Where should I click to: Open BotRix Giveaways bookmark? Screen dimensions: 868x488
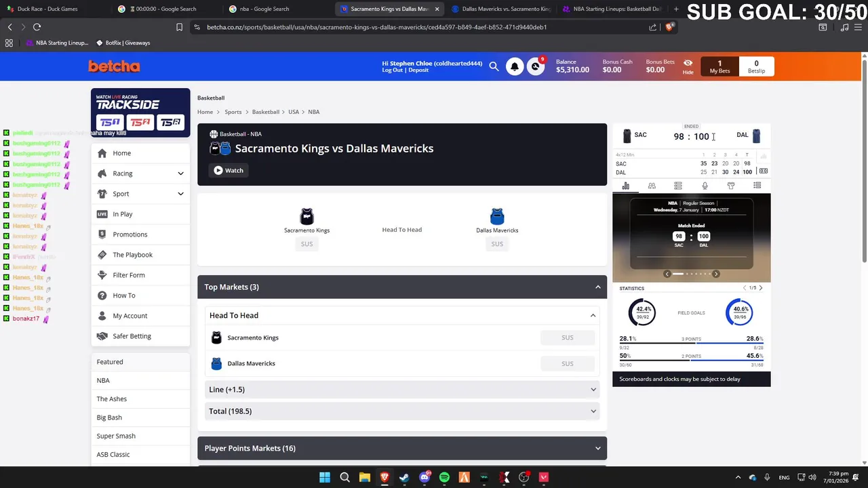coord(123,43)
